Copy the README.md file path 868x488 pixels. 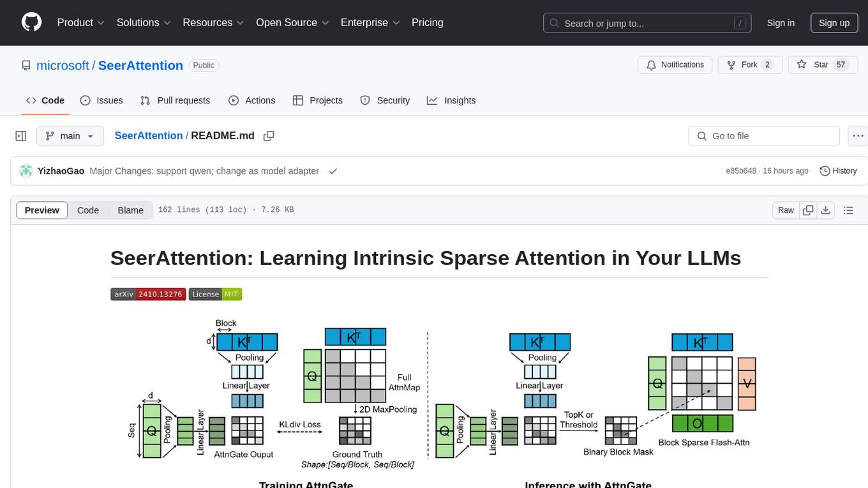(269, 136)
